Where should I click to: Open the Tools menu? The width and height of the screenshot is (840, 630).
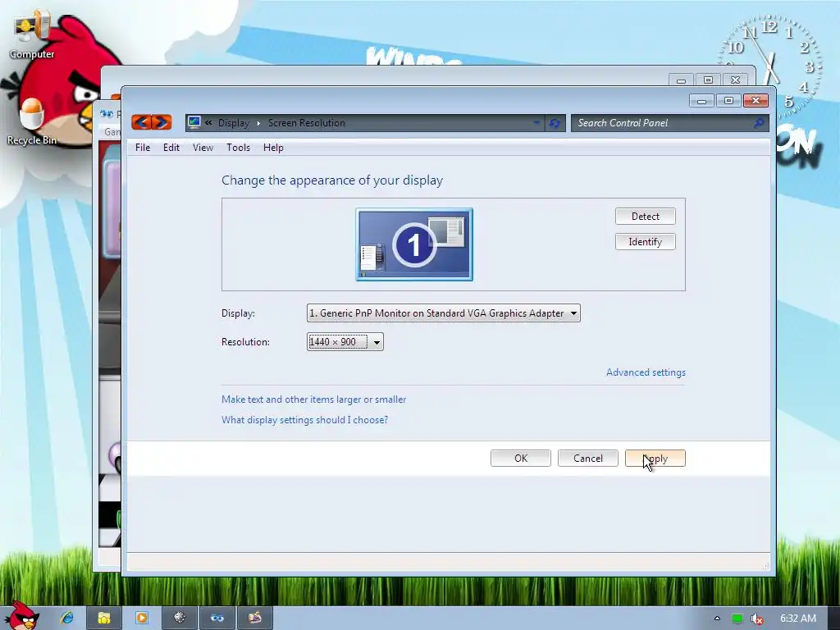(238, 148)
